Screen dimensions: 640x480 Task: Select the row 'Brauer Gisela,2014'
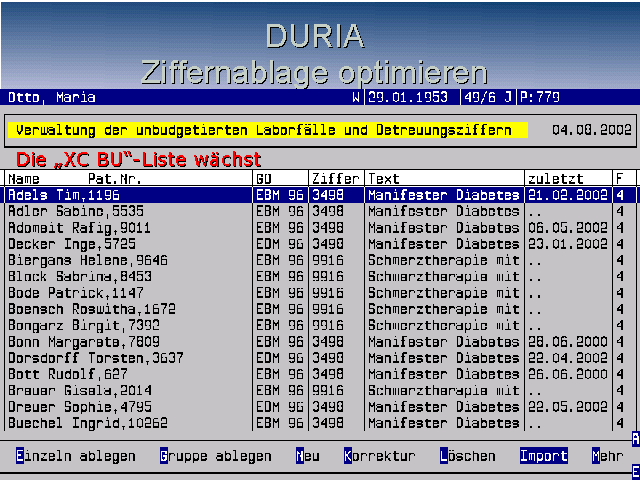click(320, 391)
